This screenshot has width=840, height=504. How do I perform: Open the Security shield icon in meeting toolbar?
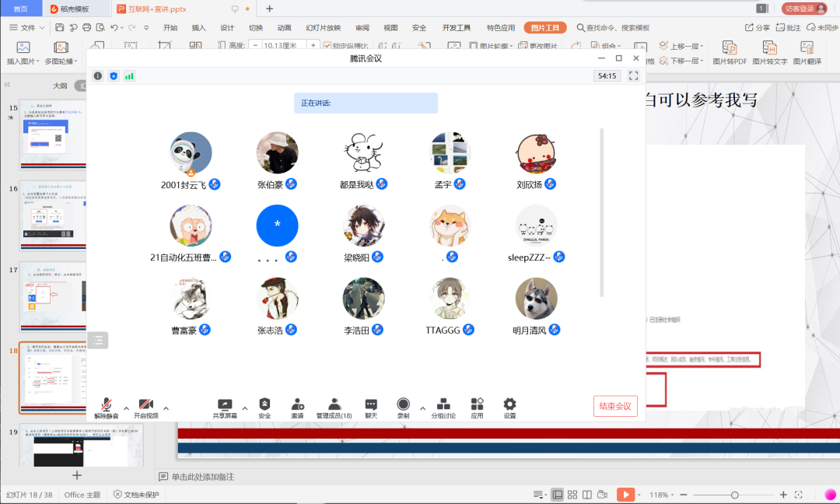pyautogui.click(x=264, y=408)
